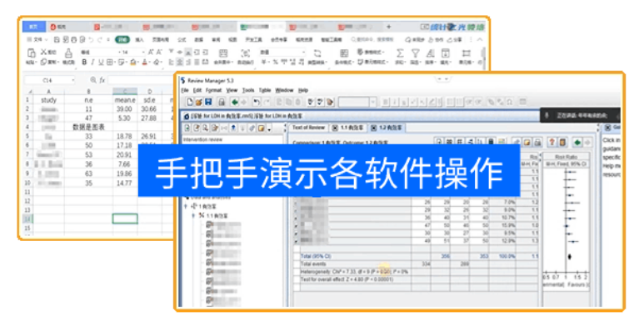Viewport: 644px width, 322px height.
Task: Toggle Underline formatting in spreadsheet ribbon
Action: click(101, 62)
